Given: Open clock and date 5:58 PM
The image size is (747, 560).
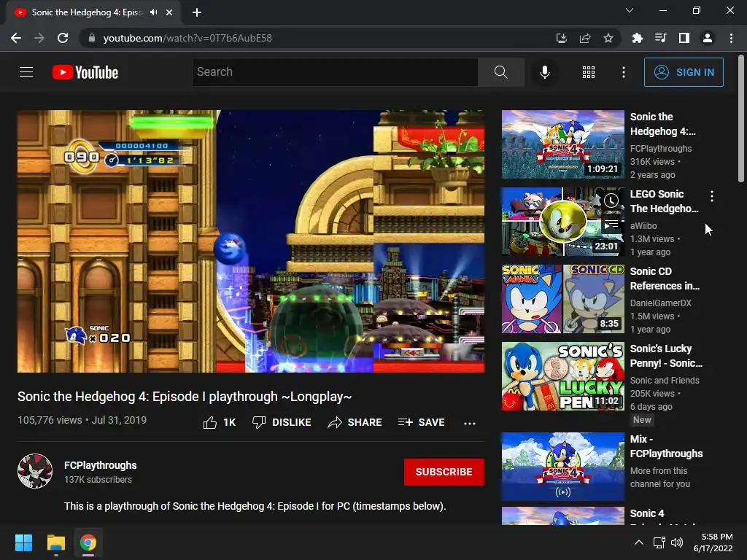Looking at the screenshot, I should [713, 542].
